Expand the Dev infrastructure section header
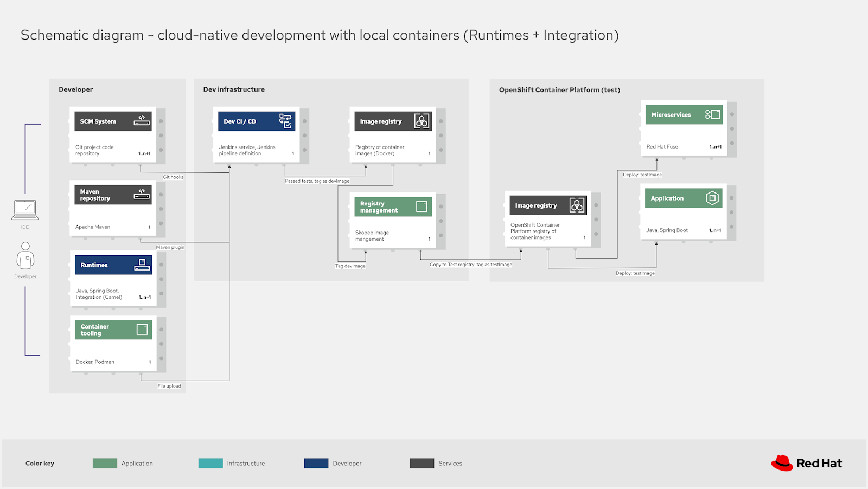This screenshot has width=868, height=489. click(x=233, y=89)
